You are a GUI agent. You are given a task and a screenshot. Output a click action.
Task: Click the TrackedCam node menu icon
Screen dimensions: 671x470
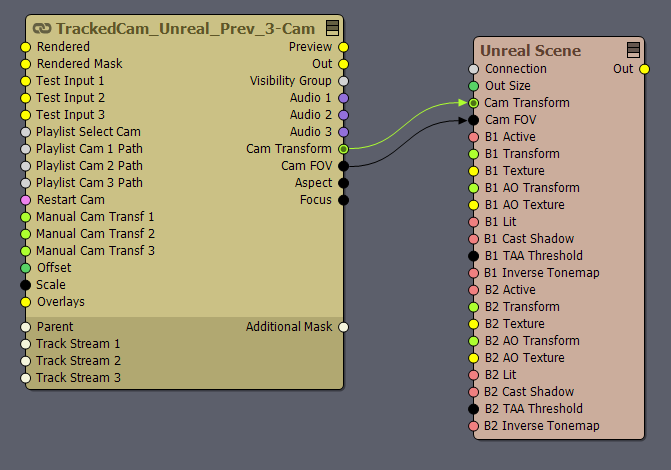coord(332,29)
